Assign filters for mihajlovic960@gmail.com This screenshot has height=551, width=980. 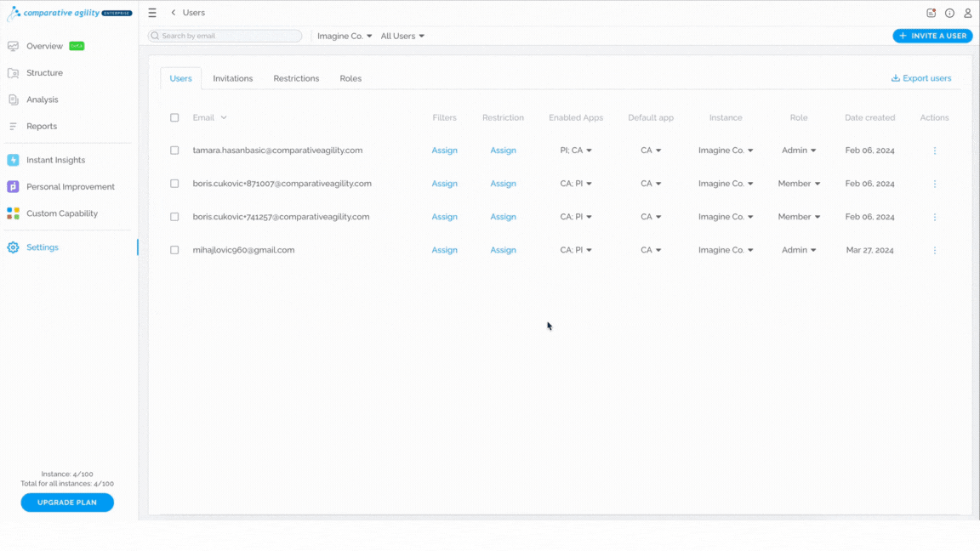(x=444, y=250)
